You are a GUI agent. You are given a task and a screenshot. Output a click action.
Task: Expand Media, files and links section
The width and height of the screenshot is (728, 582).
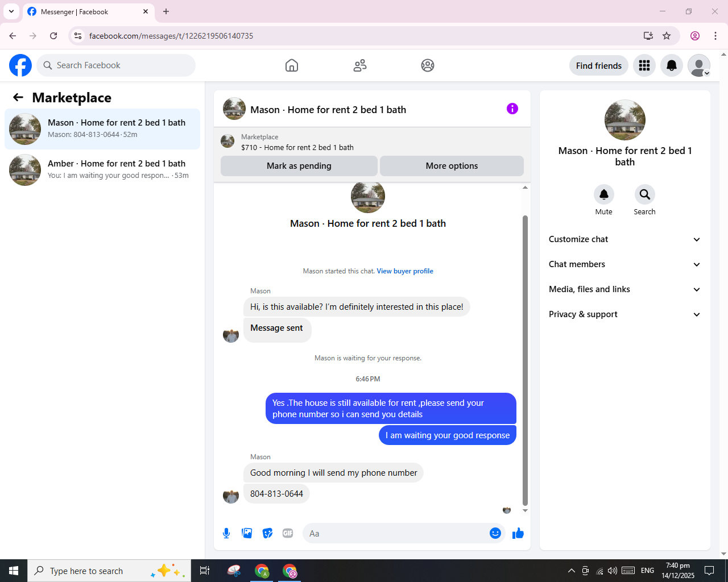pos(624,289)
